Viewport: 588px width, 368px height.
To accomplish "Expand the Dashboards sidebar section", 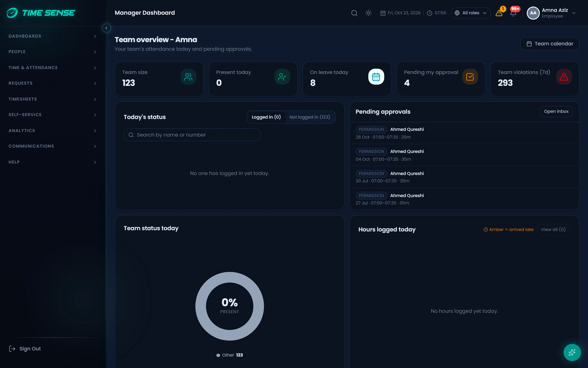I will [52, 36].
